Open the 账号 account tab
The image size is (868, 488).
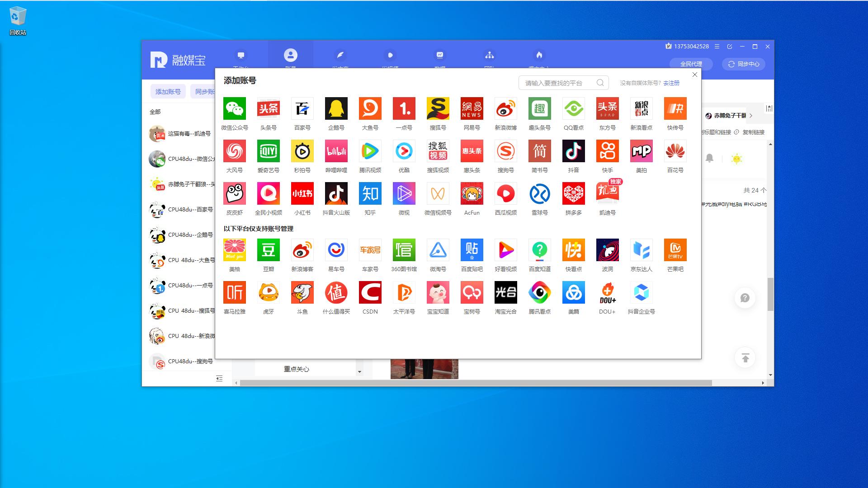pos(290,56)
